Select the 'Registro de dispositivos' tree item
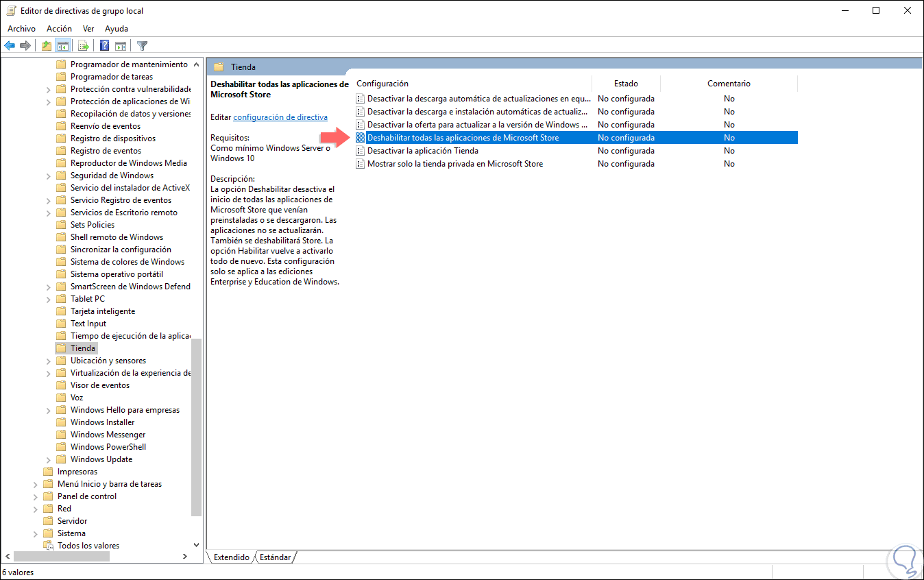The width and height of the screenshot is (924, 580). (113, 138)
